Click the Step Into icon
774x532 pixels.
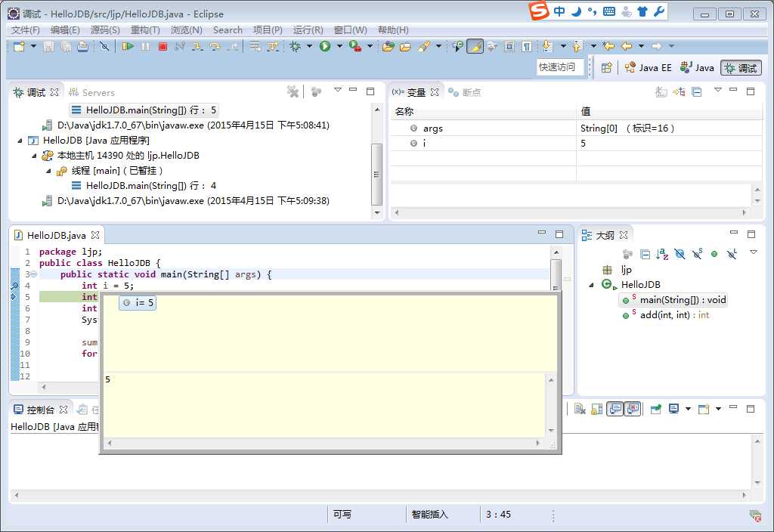197,46
